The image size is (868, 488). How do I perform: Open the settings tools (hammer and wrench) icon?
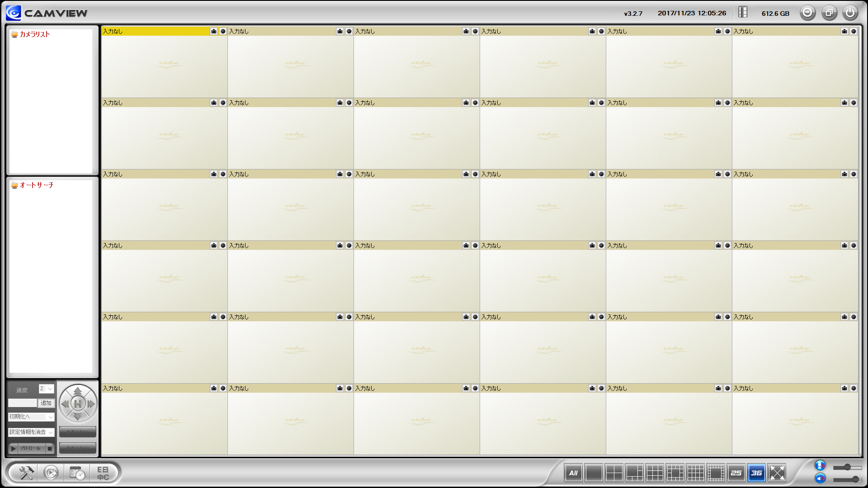[x=26, y=473]
